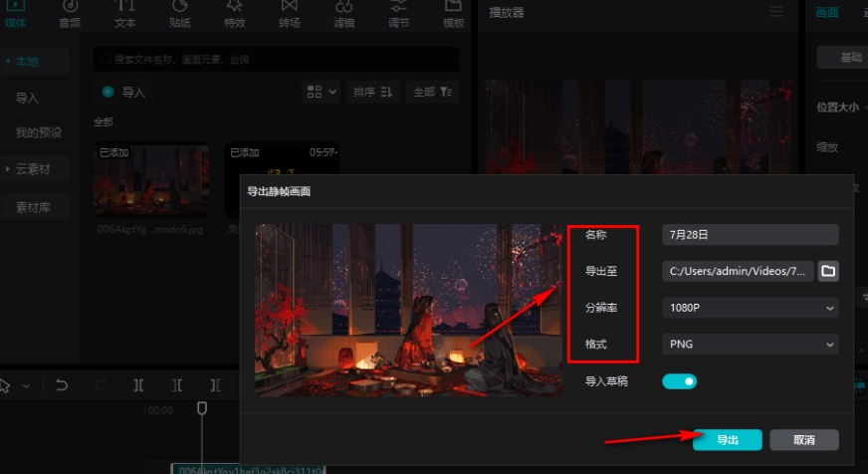Click the 导出 export button
The width and height of the screenshot is (868, 474).
[728, 440]
